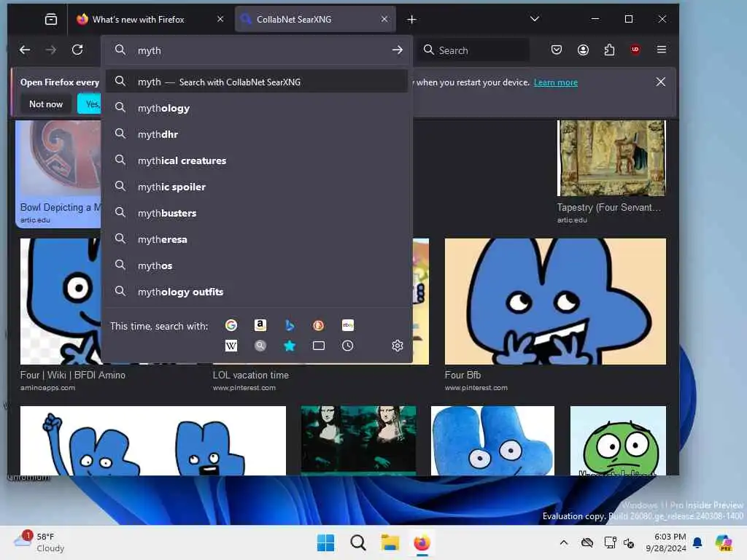This screenshot has width=747, height=560.
Task: Select the mythology suggestion
Action: (x=258, y=108)
